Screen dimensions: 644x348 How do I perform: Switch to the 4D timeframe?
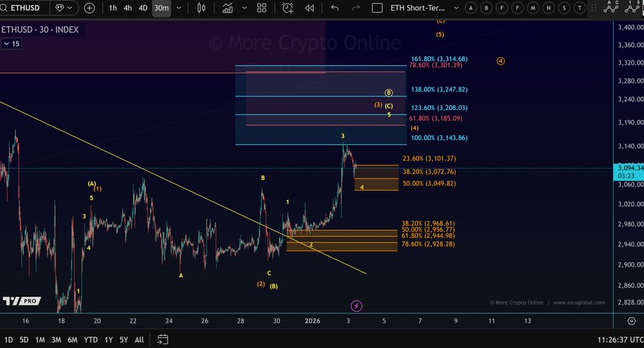143,8
